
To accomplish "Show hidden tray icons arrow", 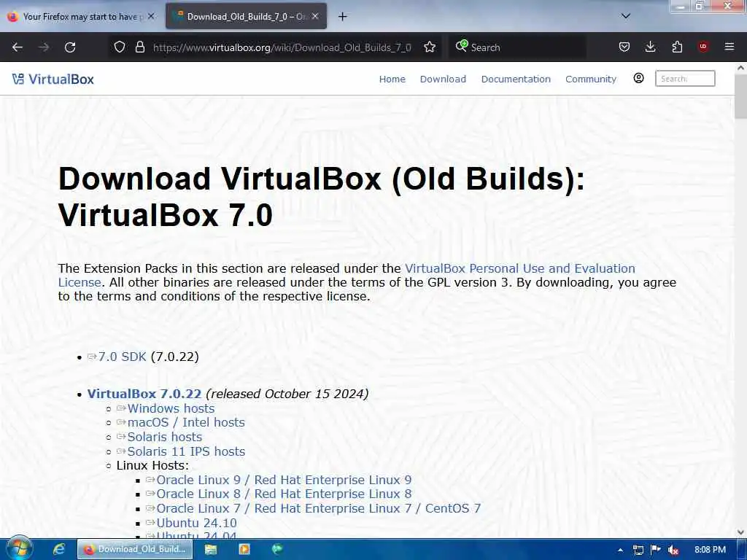I will [x=620, y=550].
